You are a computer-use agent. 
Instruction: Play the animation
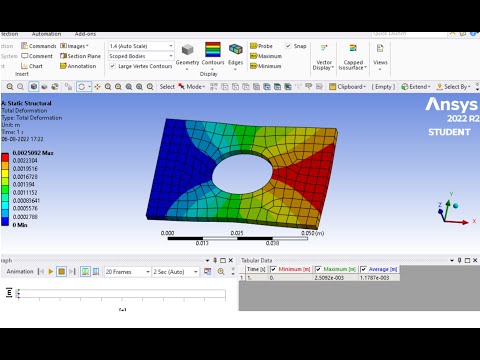(51, 272)
